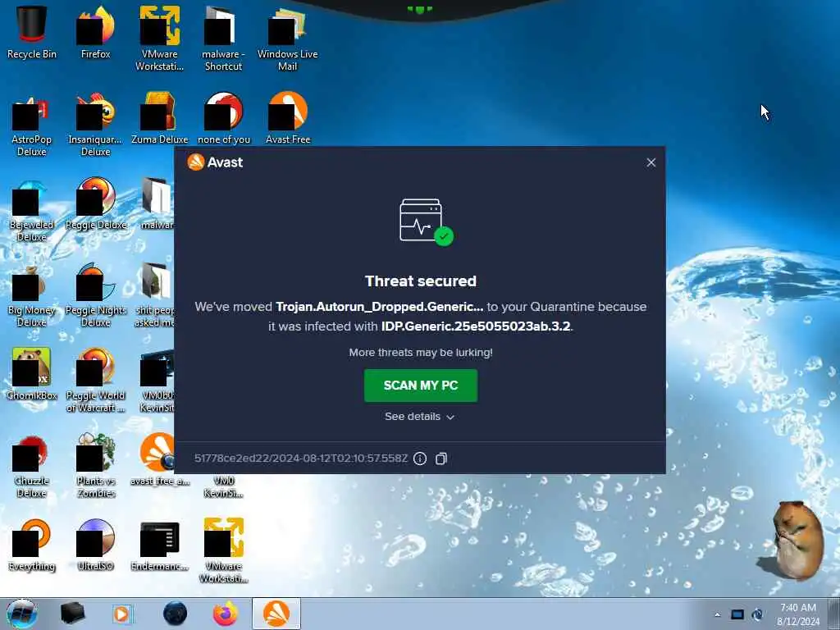
Task: Open VMware Workstation shortcut beside the Firefox icon
Action: 159,38
